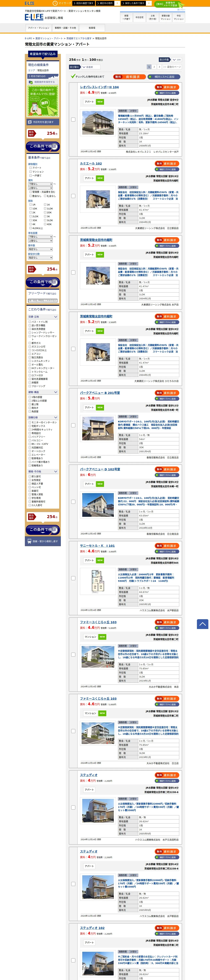Open 中古住宅 menu item

(x=140, y=17)
